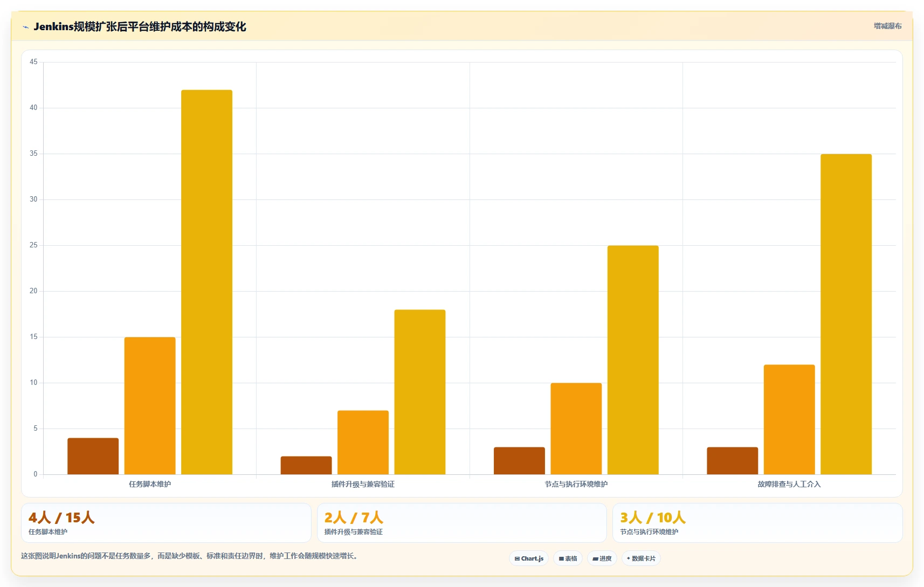Viewport: 924px width, 587px height.
Task: Click the y-axis value 30
Action: [33, 199]
